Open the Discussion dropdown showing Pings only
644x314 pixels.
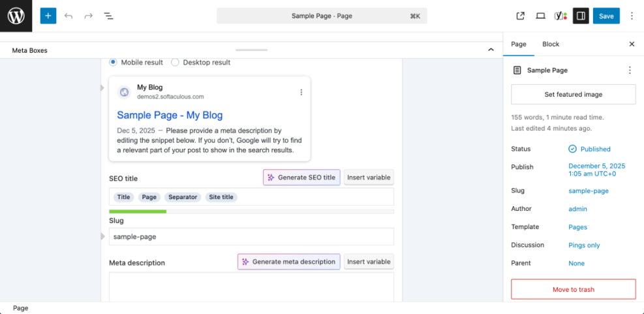(x=584, y=245)
